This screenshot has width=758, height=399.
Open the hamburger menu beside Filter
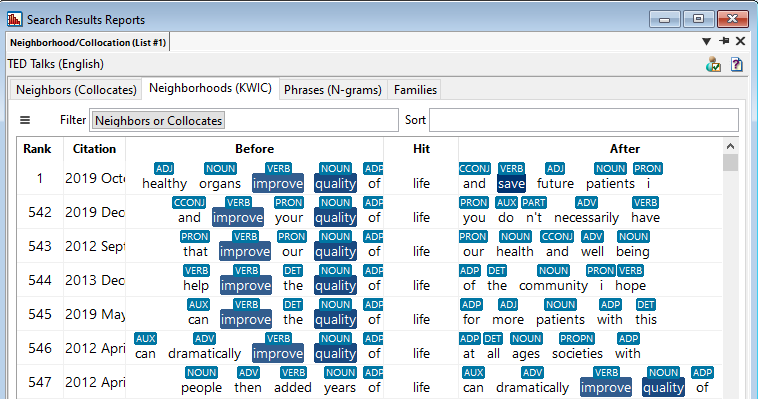[x=25, y=120]
